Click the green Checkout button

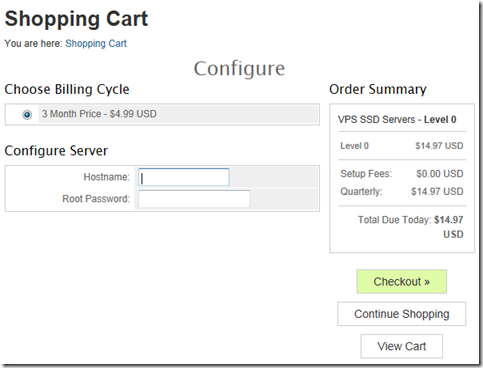(402, 282)
